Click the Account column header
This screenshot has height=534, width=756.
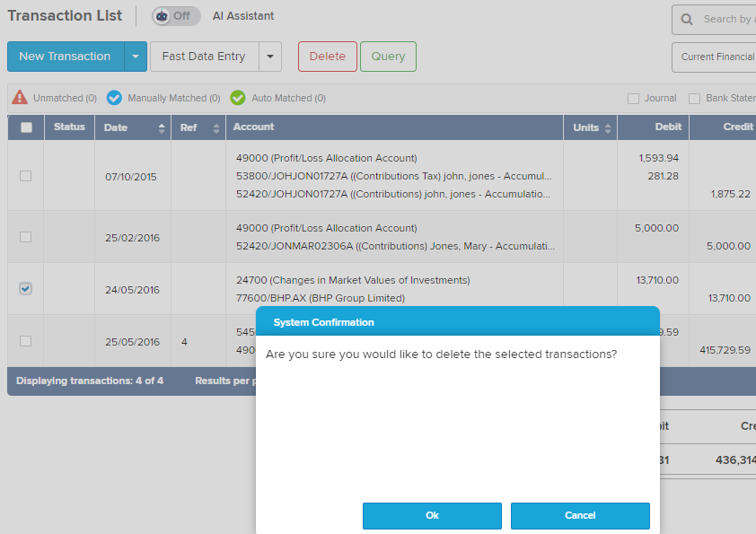(254, 127)
